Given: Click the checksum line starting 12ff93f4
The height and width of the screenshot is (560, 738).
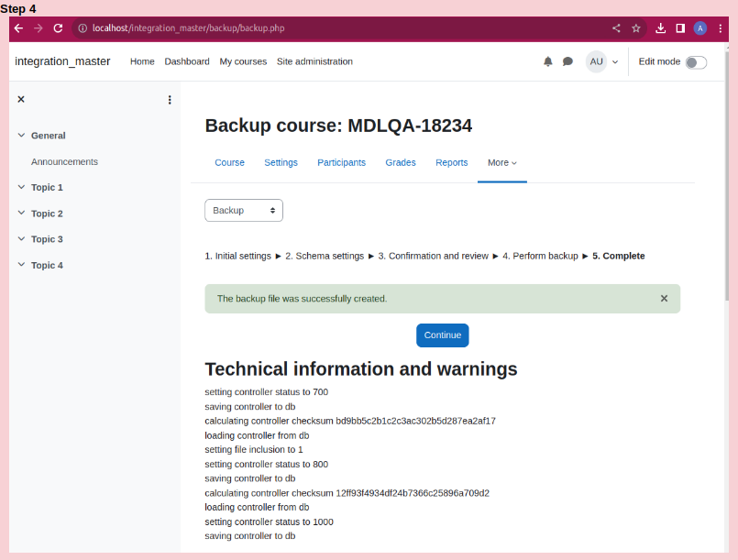Looking at the screenshot, I should click(x=347, y=493).
